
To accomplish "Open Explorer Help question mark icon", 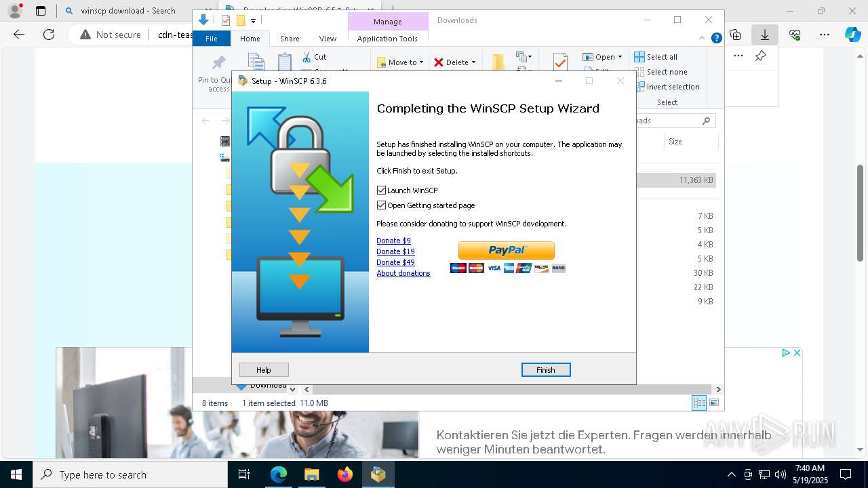I will (x=716, y=39).
